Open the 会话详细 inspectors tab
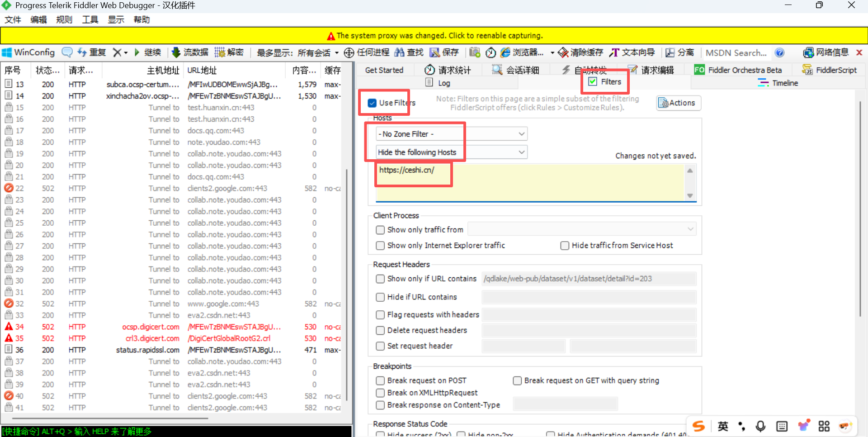 (x=515, y=70)
